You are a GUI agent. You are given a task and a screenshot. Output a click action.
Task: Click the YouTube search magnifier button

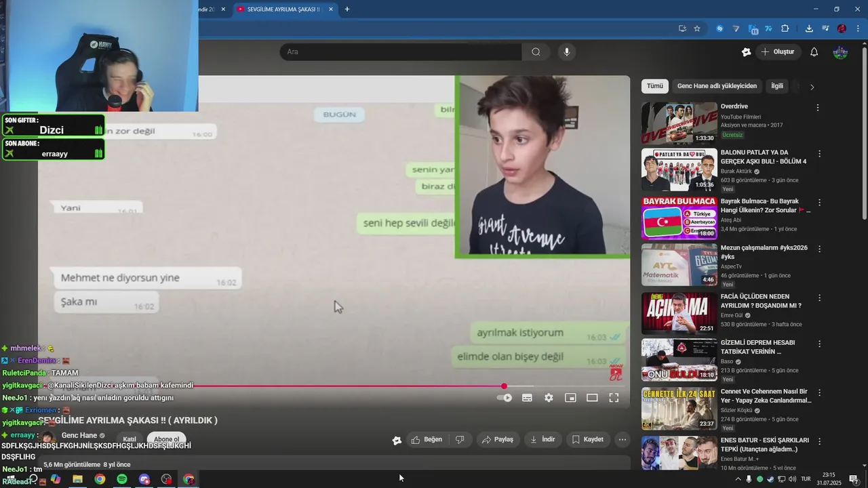536,52
